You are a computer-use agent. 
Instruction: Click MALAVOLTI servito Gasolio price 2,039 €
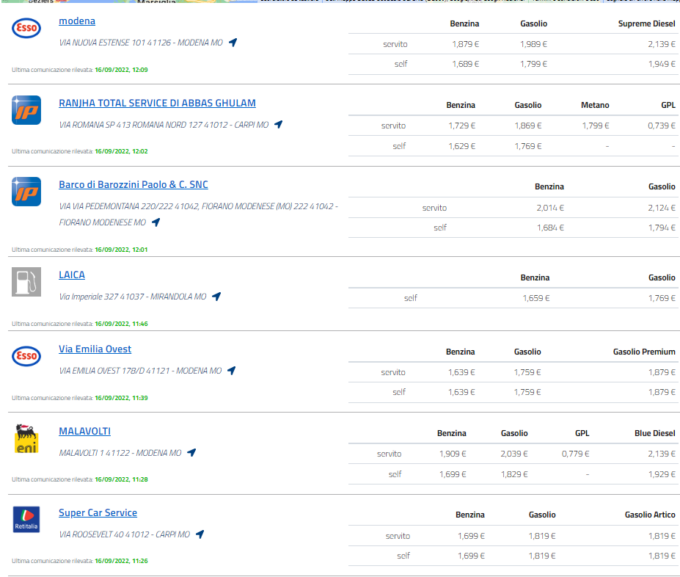pyautogui.click(x=514, y=454)
